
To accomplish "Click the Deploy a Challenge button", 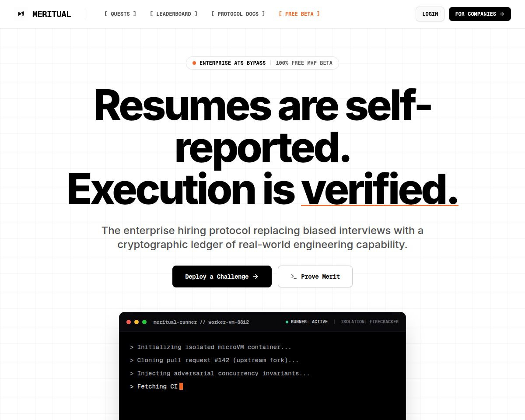I will tap(222, 276).
